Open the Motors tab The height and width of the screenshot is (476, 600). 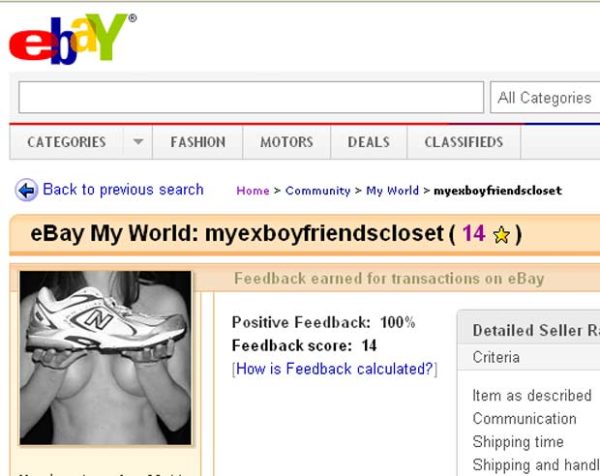click(287, 142)
